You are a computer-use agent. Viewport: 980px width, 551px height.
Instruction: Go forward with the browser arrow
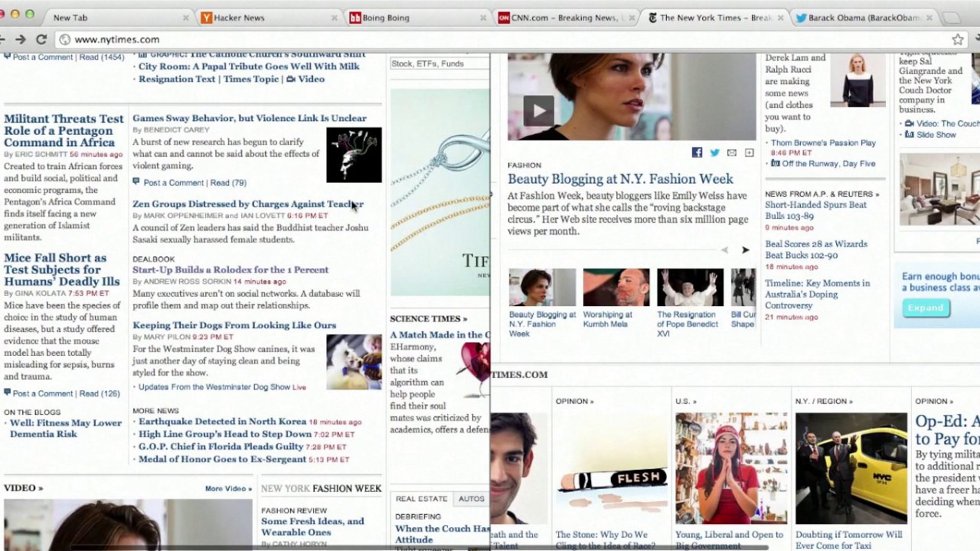coord(20,40)
